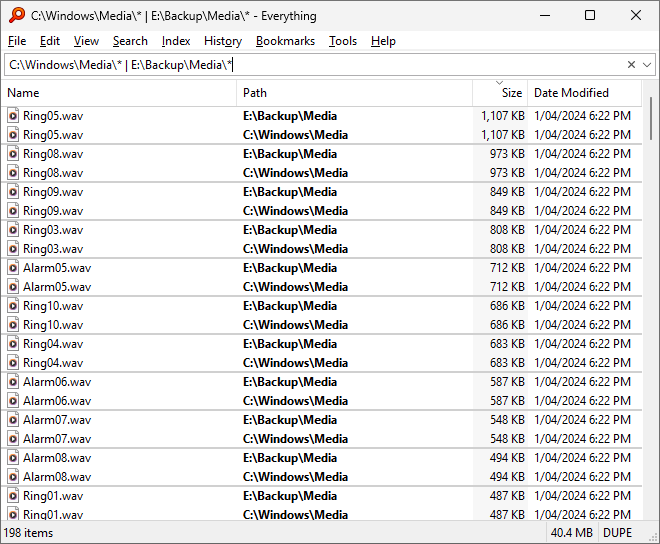The width and height of the screenshot is (660, 544).
Task: Click the audio file icon of Ring05.wav in E:\Backup\Media
Action: coord(13,116)
